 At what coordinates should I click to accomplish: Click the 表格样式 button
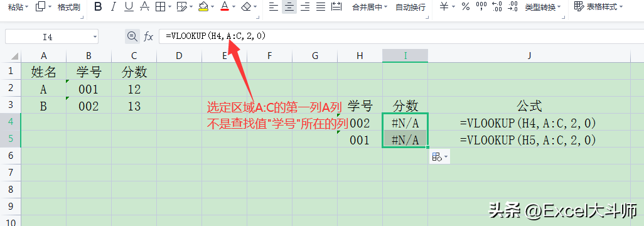tap(602, 7)
